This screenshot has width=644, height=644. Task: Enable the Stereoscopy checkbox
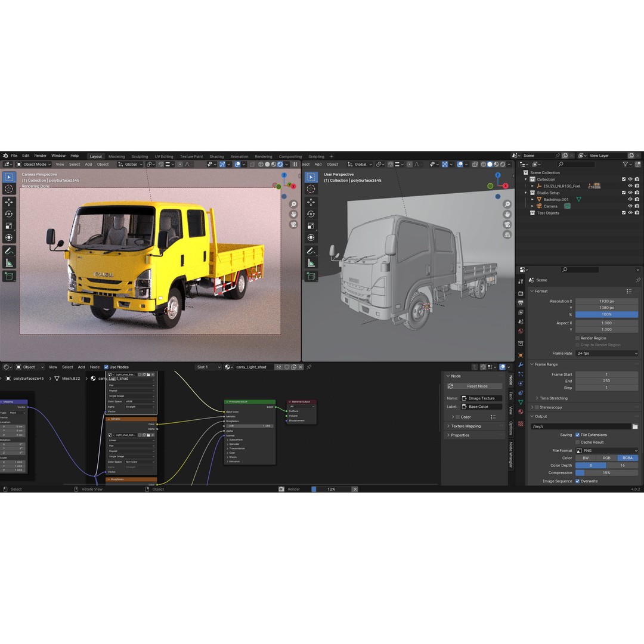537,407
